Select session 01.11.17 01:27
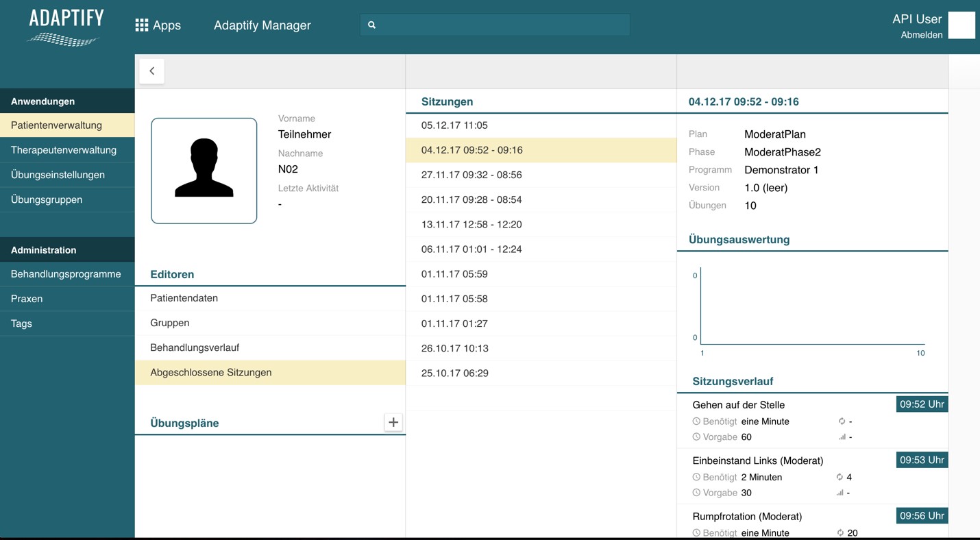The height and width of the screenshot is (540, 980). (541, 323)
